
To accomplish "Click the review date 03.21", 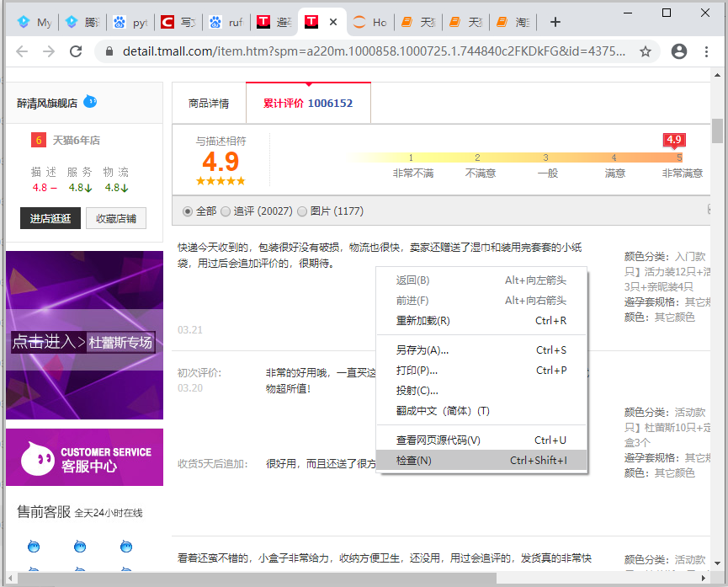I will pos(190,330).
